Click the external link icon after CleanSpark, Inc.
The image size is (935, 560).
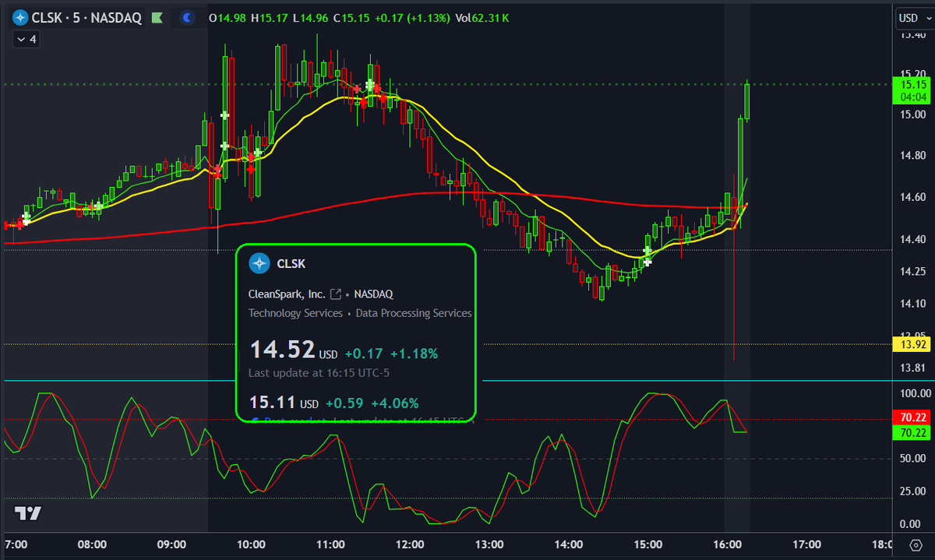tap(336, 294)
